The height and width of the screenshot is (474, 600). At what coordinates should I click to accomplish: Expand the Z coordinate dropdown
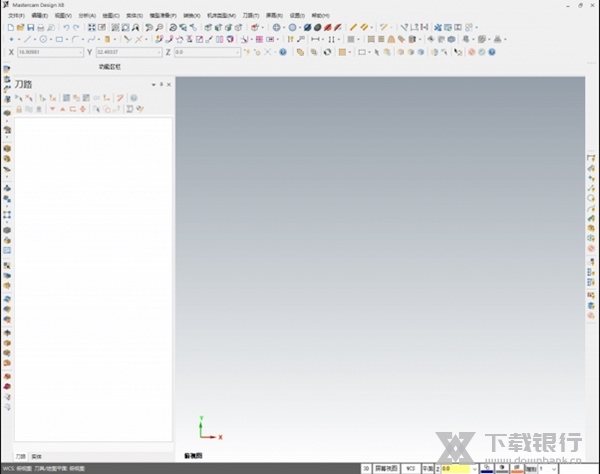click(x=238, y=51)
